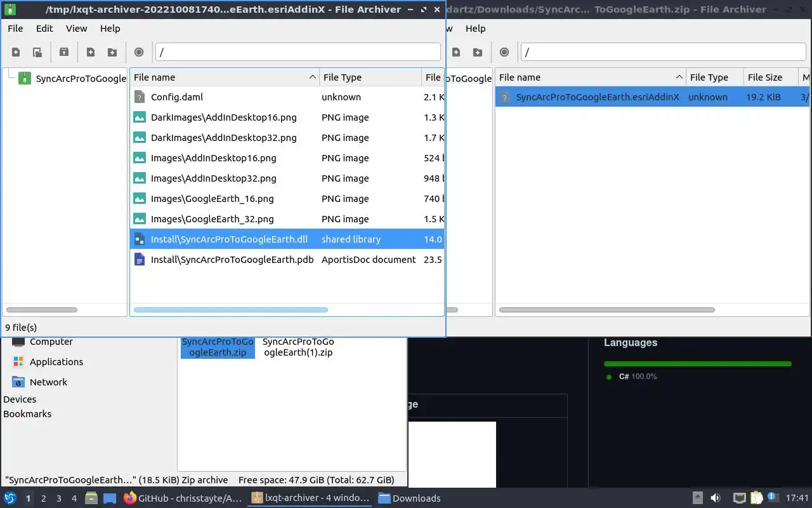Select SyncArcProToGoogleEarth.zip file in file manager
Screen dimensions: 812x508
pyautogui.click(x=218, y=347)
